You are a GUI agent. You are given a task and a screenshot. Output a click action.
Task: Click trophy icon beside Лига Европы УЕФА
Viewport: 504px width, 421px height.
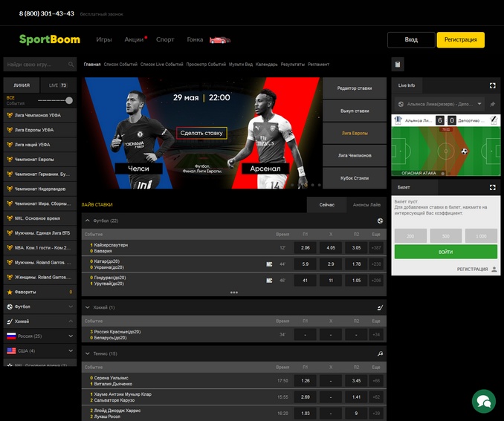pyautogui.click(x=10, y=130)
